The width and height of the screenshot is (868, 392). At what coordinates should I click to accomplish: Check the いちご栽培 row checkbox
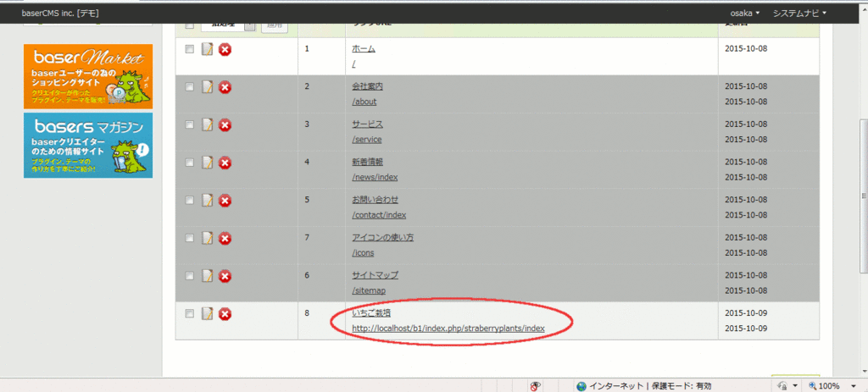coord(189,313)
